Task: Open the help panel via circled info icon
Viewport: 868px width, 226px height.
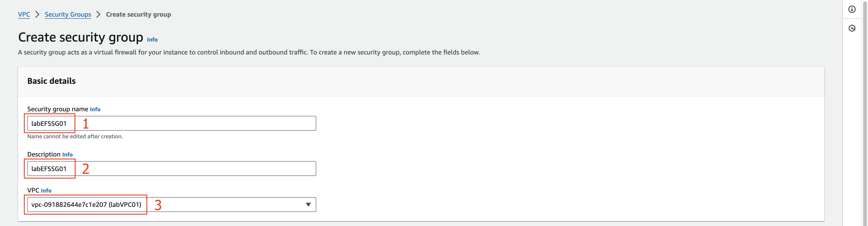Action: coord(852,9)
